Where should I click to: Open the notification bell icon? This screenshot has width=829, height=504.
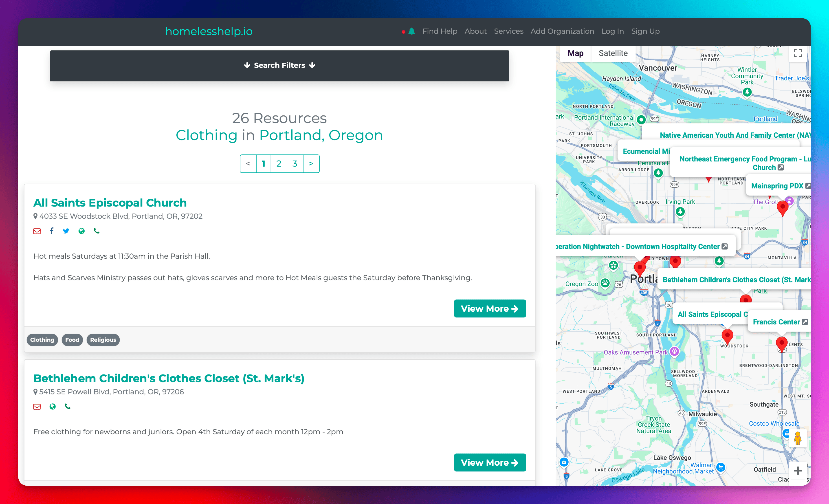point(411,31)
